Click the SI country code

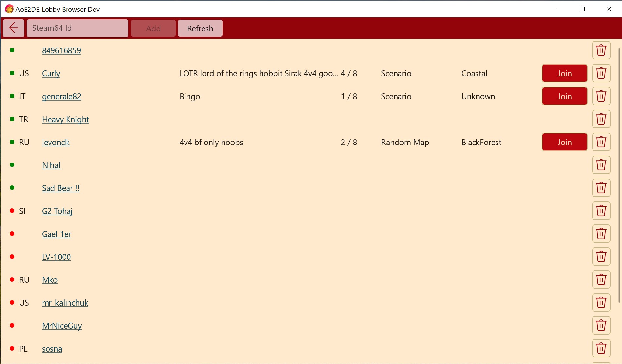point(22,211)
